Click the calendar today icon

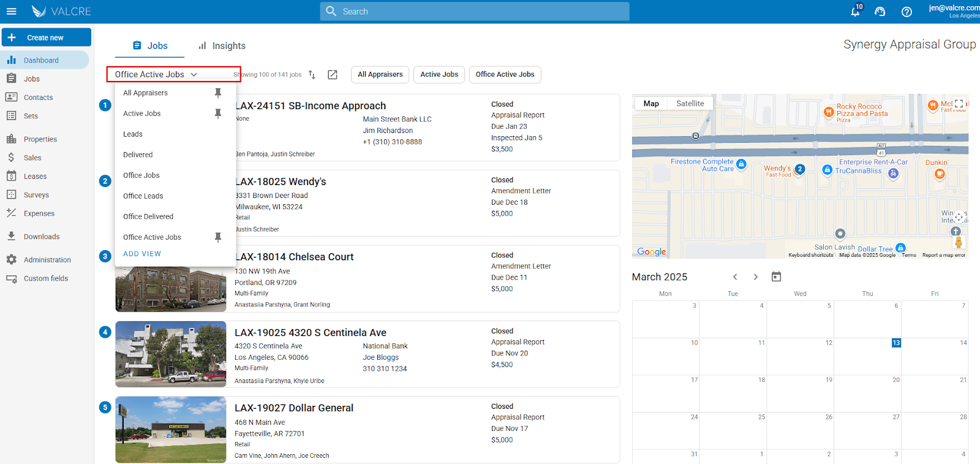[776, 276]
